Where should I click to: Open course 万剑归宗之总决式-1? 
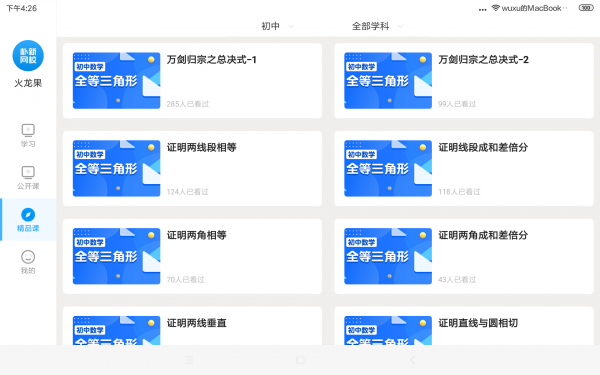click(192, 81)
